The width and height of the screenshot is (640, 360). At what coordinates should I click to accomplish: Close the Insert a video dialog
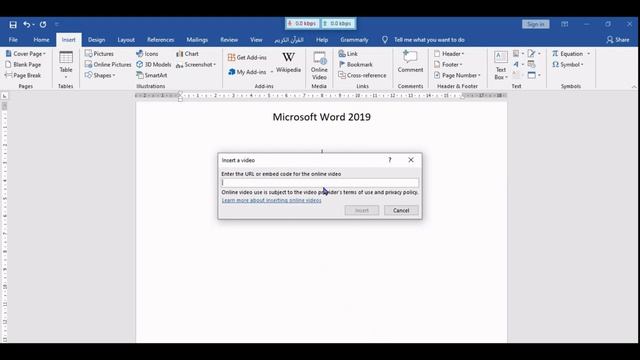(x=411, y=160)
